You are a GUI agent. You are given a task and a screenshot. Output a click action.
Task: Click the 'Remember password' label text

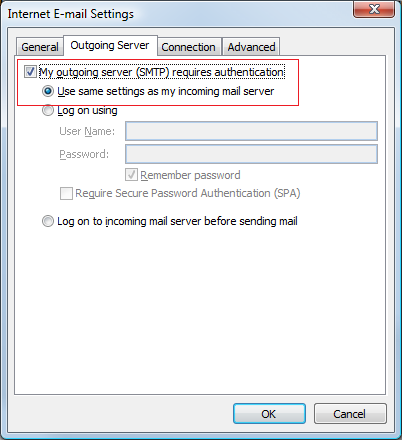[190, 175]
